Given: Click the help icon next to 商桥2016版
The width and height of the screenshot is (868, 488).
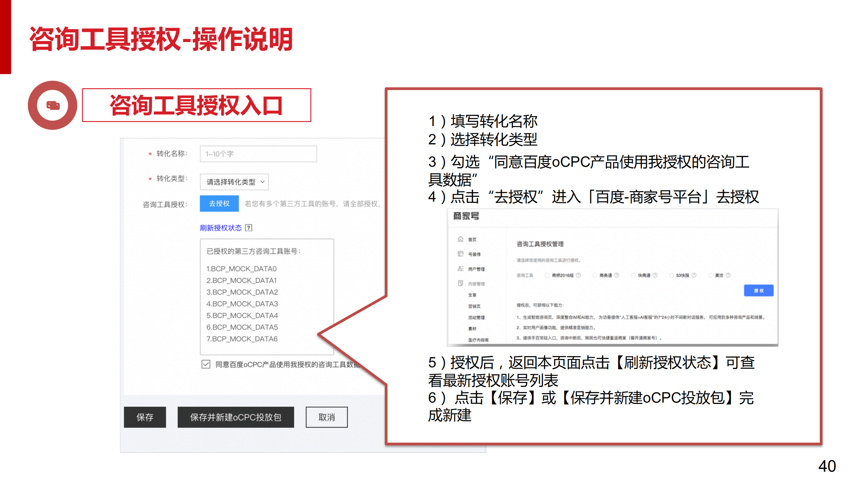Looking at the screenshot, I should (578, 275).
